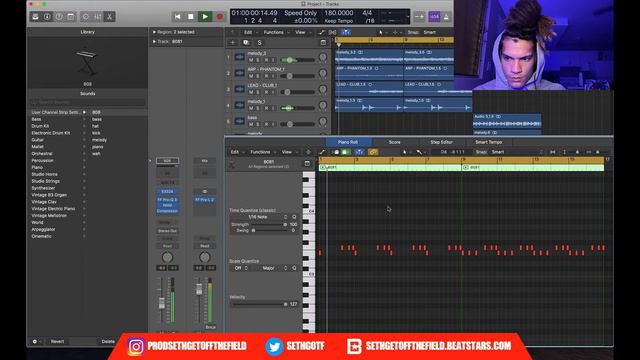Toggle Flex view in the Tracks toolbar
The height and width of the screenshot is (360, 640).
tap(333, 32)
